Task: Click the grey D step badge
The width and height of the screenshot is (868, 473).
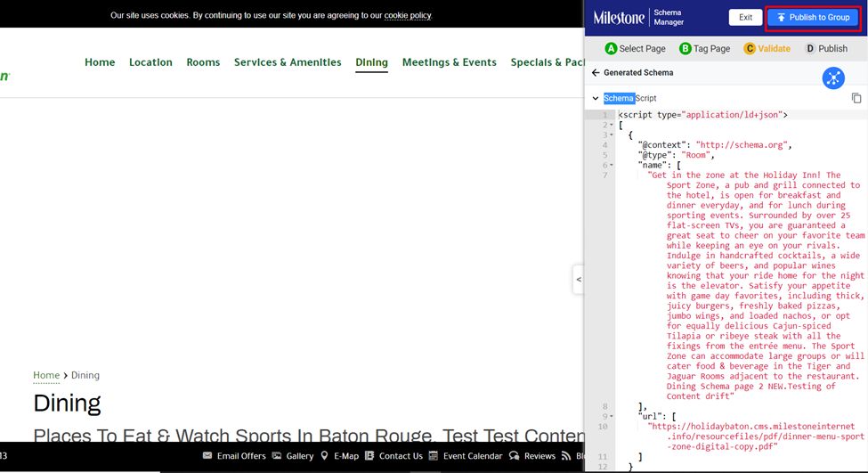Action: [x=810, y=49]
